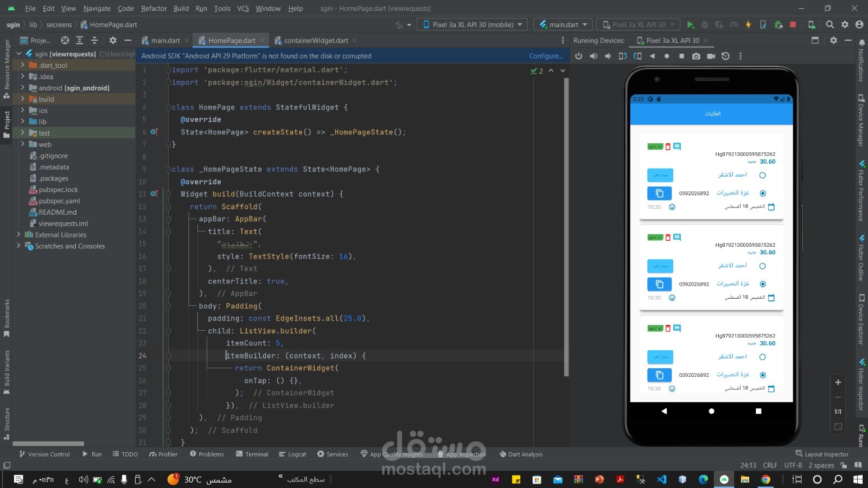
Task: Zoom in emulator with plus button
Action: 838,382
